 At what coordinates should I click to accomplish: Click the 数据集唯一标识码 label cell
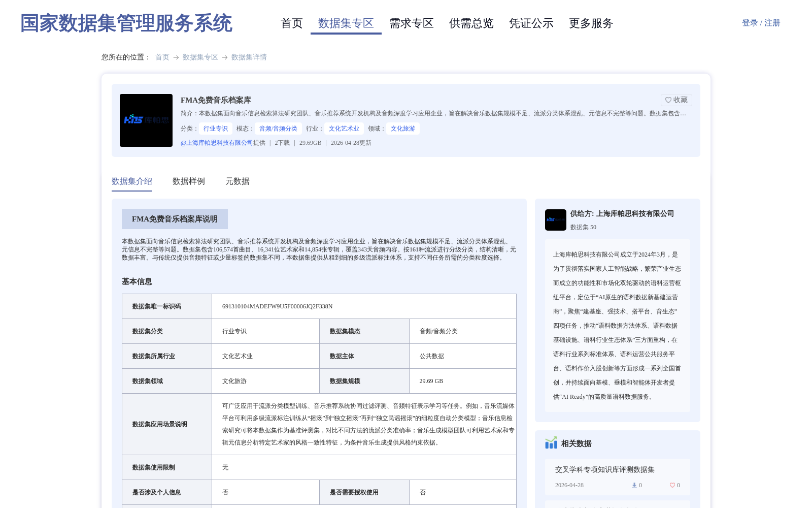pos(167,306)
